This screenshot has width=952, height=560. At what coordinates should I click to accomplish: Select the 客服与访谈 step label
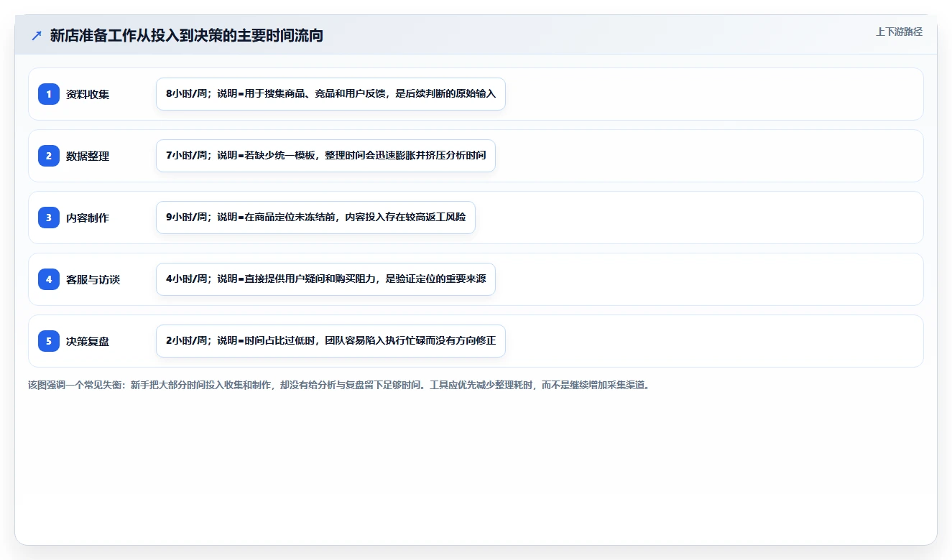pos(93,279)
